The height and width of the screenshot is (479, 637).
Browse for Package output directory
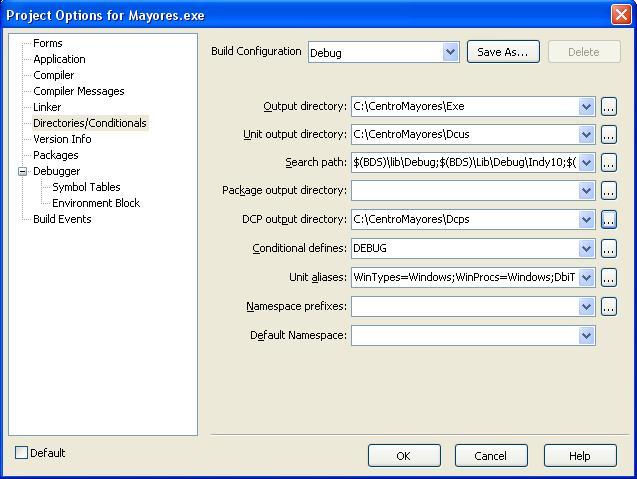[x=608, y=191]
